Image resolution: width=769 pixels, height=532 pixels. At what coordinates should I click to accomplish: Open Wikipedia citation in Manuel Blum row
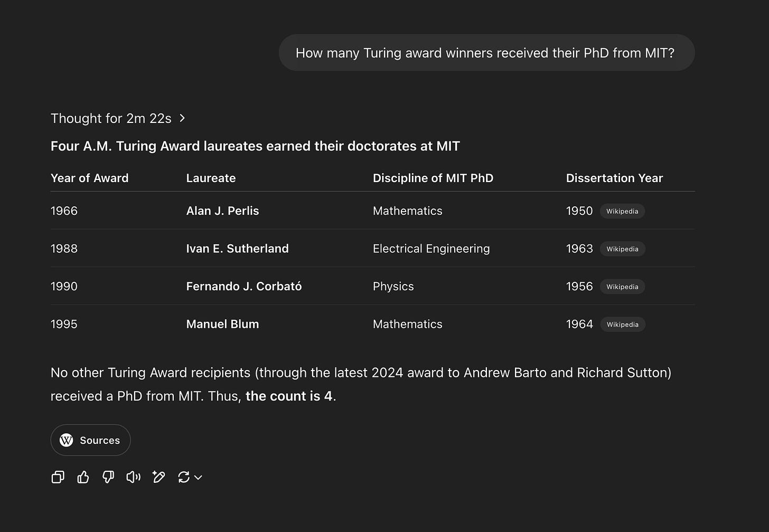pos(622,325)
